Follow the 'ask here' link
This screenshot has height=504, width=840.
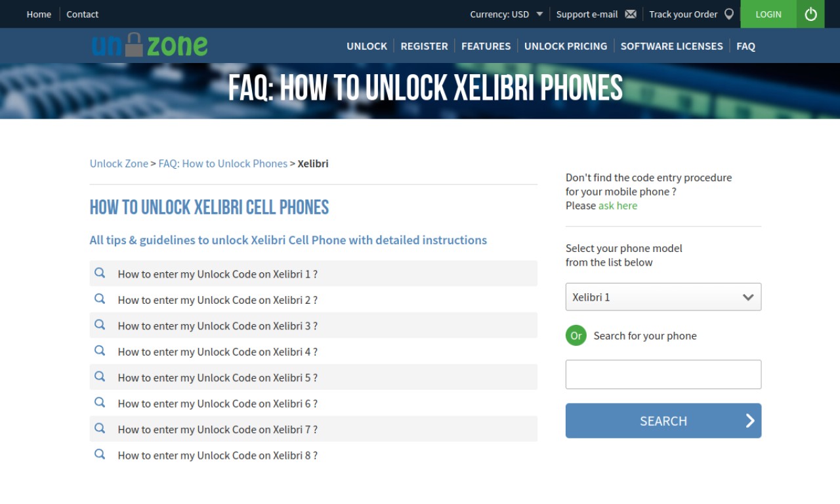click(618, 205)
